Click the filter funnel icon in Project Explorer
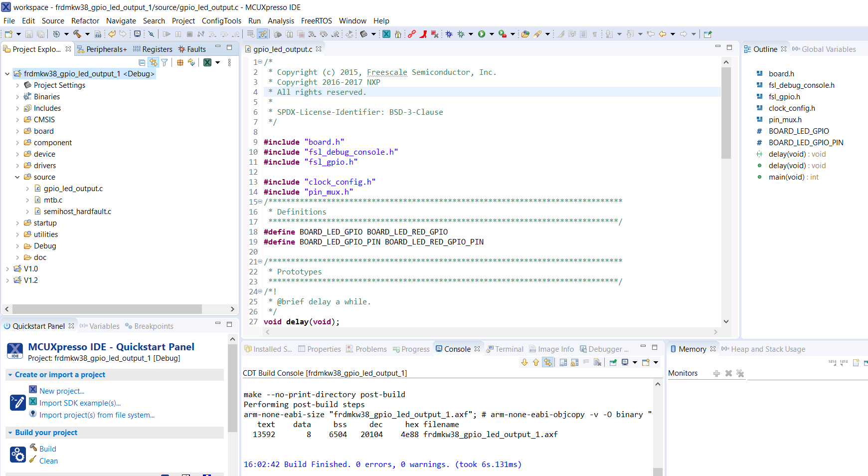Screen dimensions: 868x476 164,62
